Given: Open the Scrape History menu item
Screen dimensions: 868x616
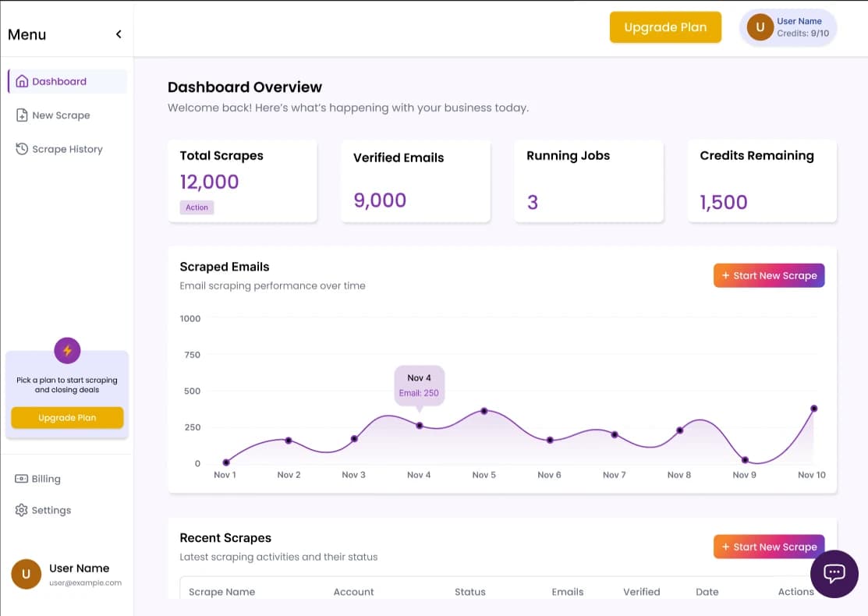Looking at the screenshot, I should 67,149.
